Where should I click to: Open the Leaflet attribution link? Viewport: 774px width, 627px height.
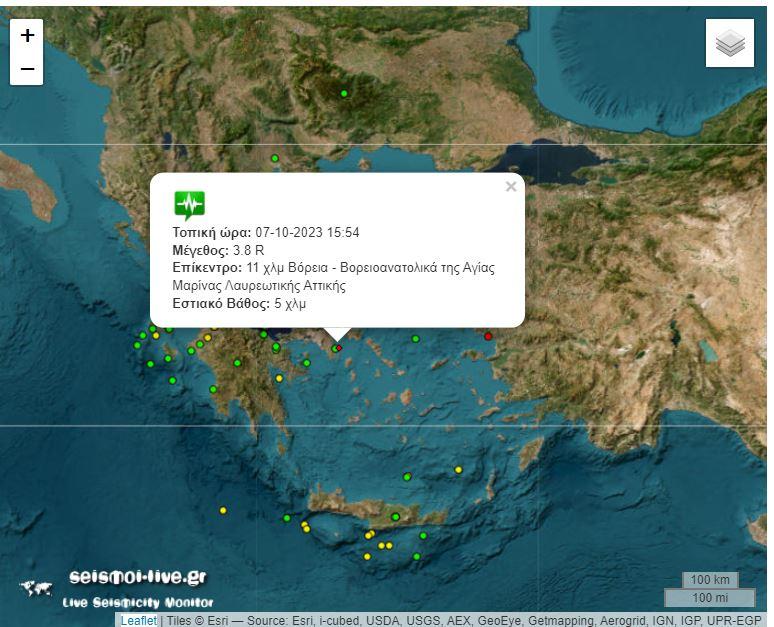point(138,620)
